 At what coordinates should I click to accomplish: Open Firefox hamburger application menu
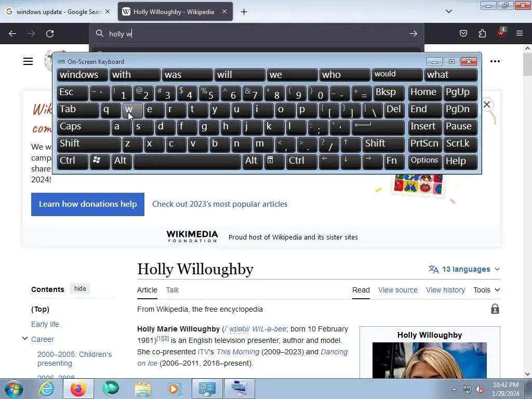(520, 33)
